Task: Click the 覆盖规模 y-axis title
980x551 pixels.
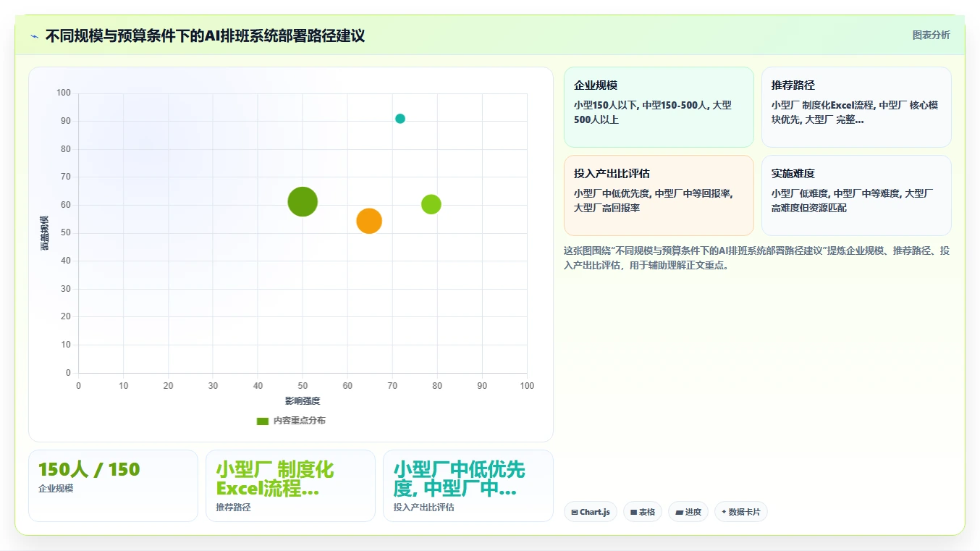Action: (44, 233)
